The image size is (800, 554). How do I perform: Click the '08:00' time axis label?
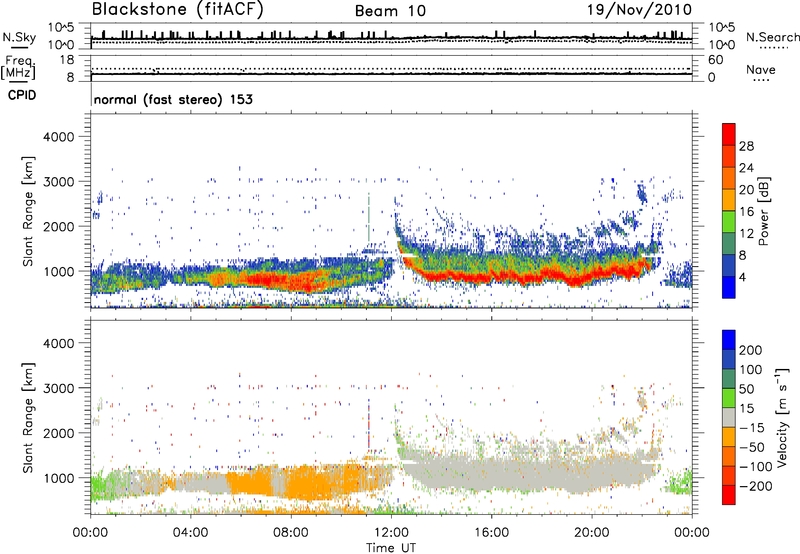pyautogui.click(x=290, y=533)
